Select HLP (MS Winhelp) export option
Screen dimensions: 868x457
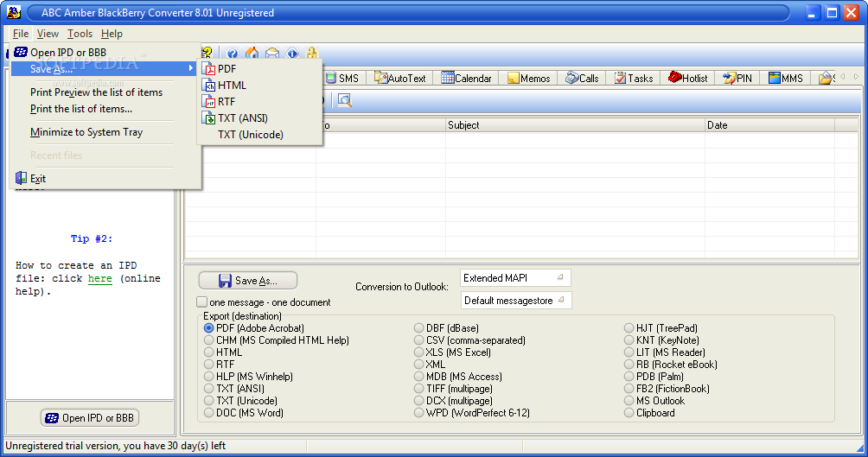(208, 376)
